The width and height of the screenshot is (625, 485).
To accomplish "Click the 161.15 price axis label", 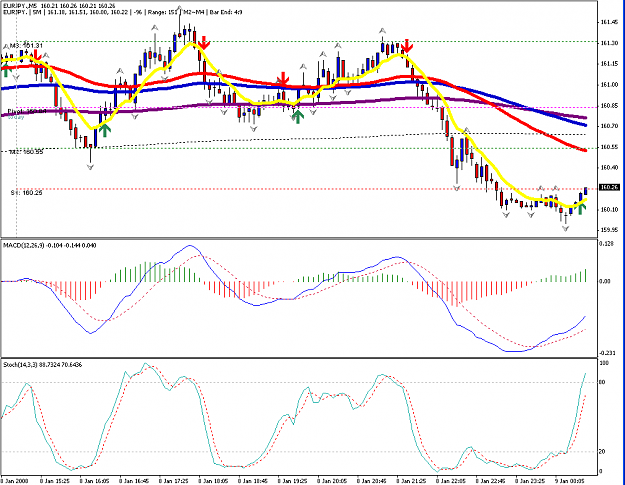I will tap(609, 64).
